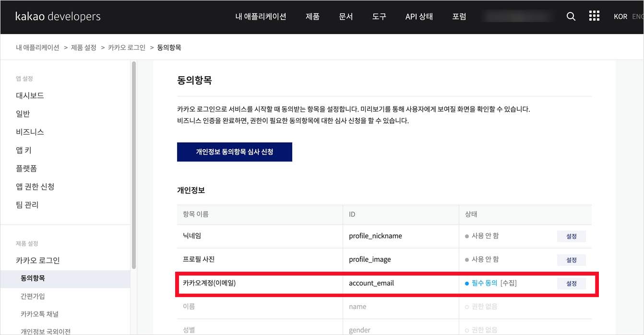Open 팀 관리 in the sidebar
Screen dimensions: 644x335
pyautogui.click(x=27, y=205)
